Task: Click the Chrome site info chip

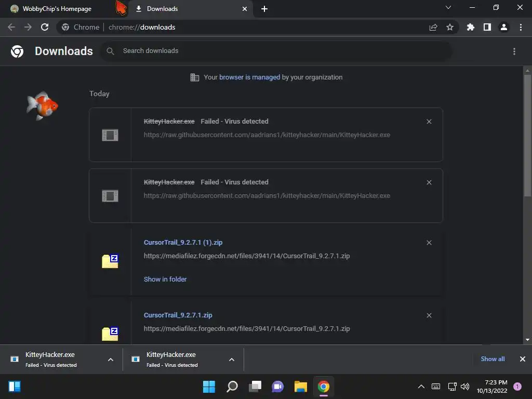Action: pos(81,27)
